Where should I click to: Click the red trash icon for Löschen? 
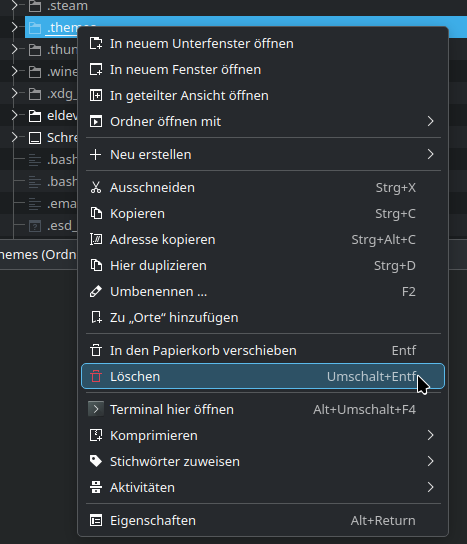pyautogui.click(x=96, y=376)
